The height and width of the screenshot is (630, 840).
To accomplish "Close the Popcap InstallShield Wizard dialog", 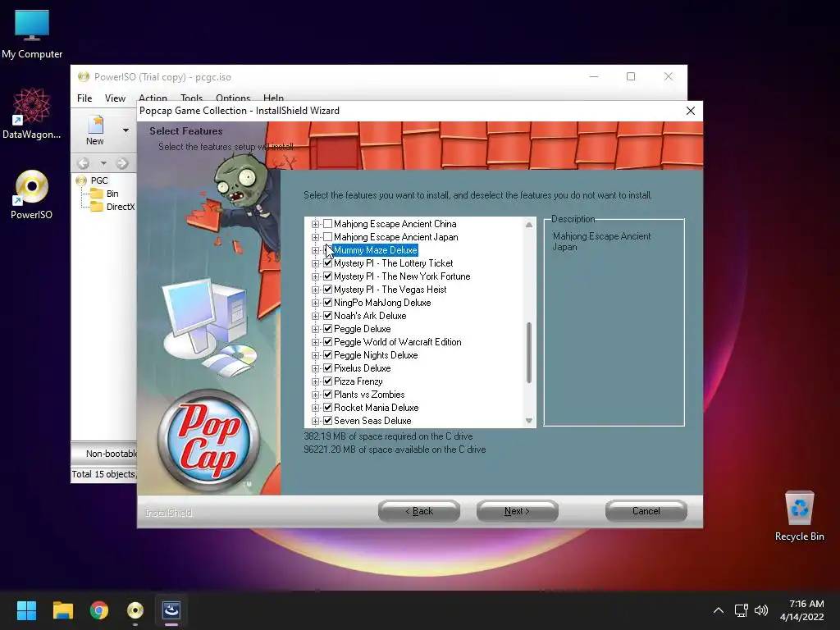I will 691,111.
